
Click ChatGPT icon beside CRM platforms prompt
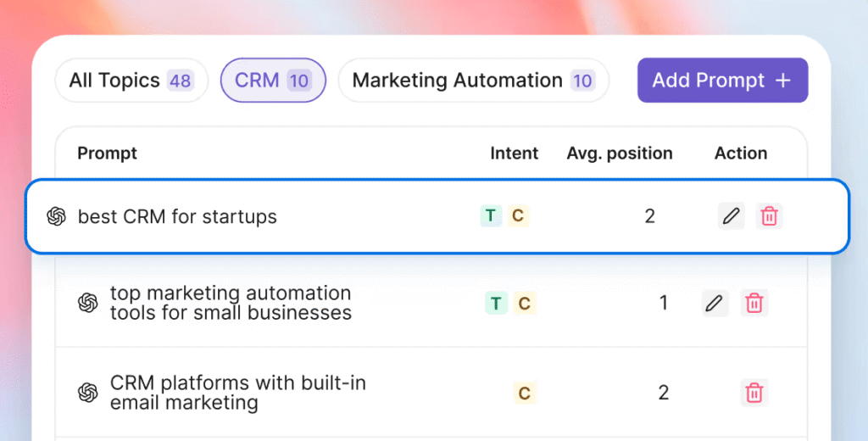pos(88,393)
